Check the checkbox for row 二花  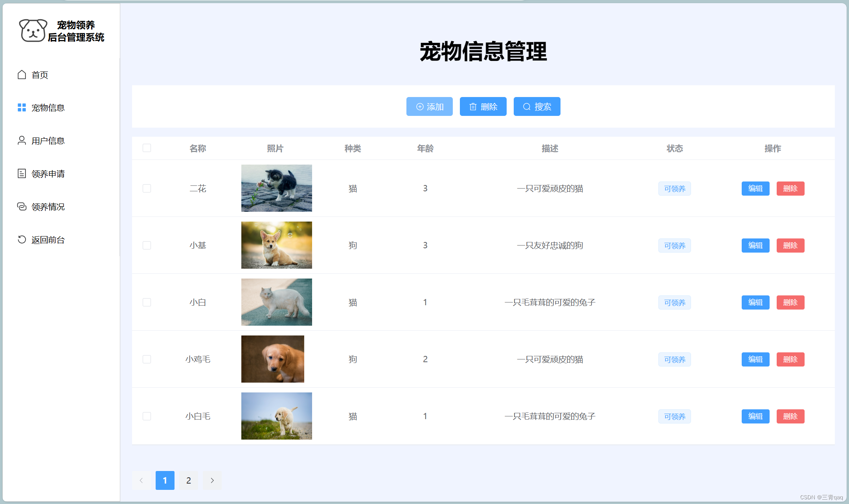coord(147,189)
